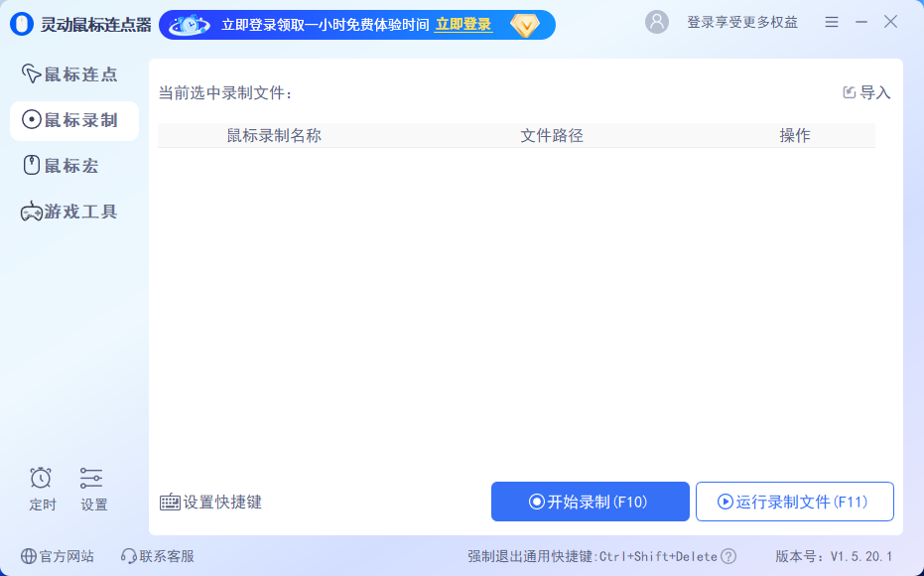Click 运行录制文件 (F11) button
This screenshot has width=924, height=576.
[x=794, y=502]
